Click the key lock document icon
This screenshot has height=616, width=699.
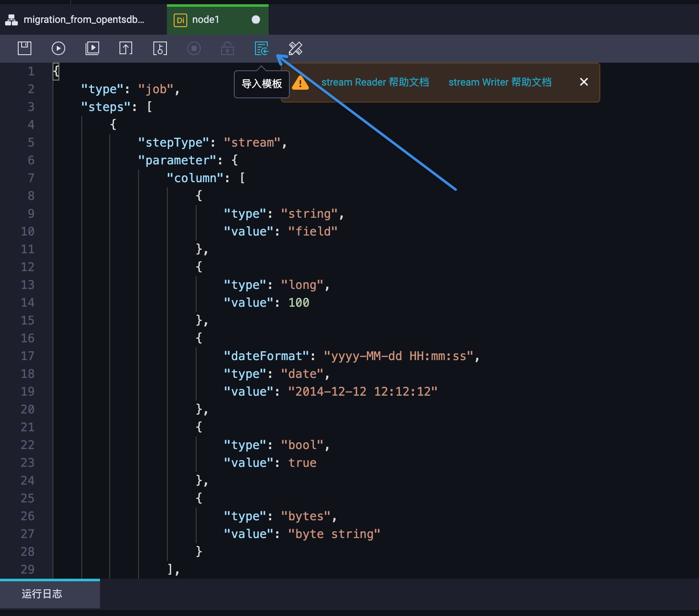[x=160, y=48]
